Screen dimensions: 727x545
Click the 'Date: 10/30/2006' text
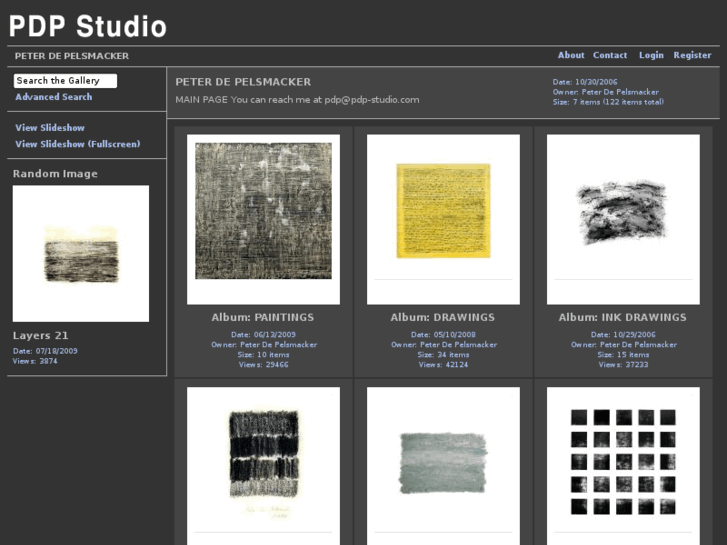point(585,82)
